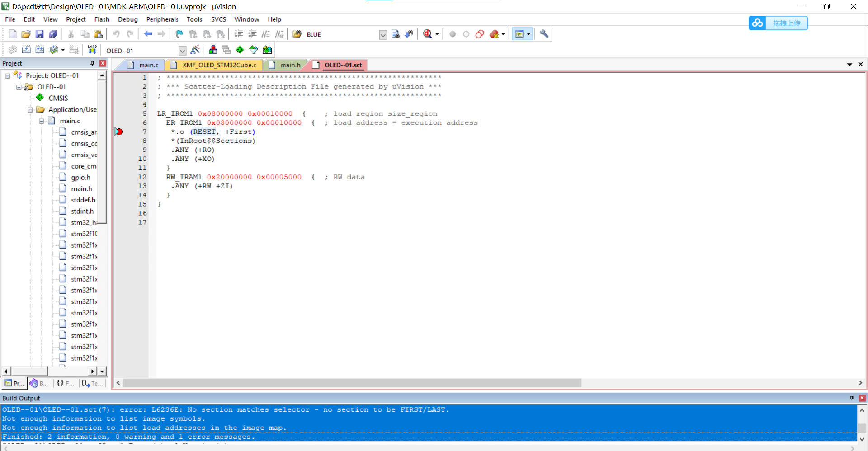Close the active editor tab with X
Image resolution: width=868 pixels, height=451 pixels.
click(860, 65)
